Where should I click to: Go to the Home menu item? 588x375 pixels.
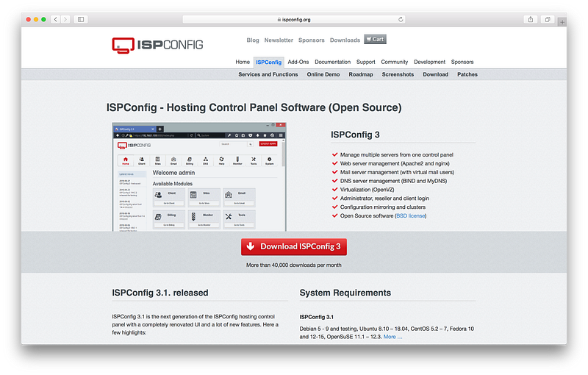(x=243, y=62)
